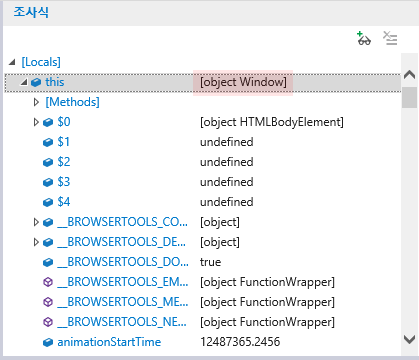Screen dimensions: 419x360
Task: Expand the $0 HTMLBodyElement entry
Action: (36, 122)
